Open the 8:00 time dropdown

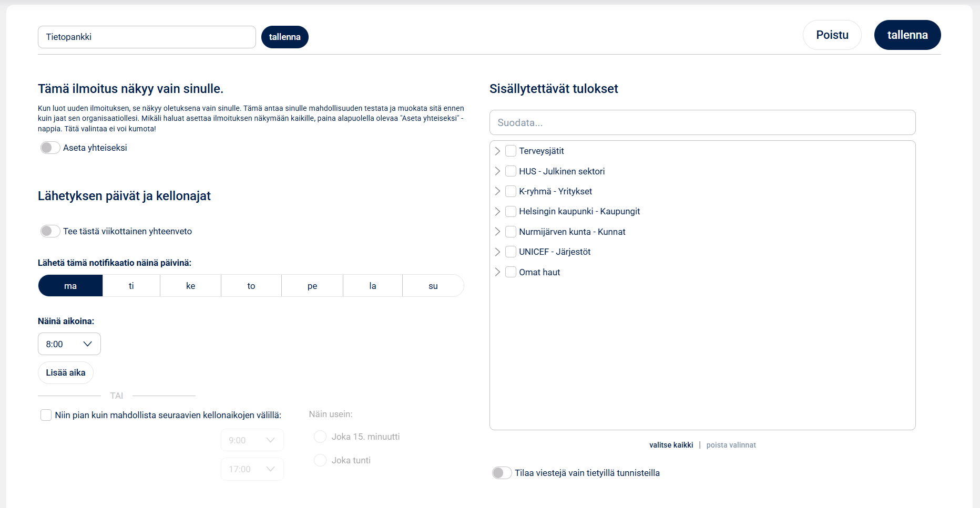[69, 344]
